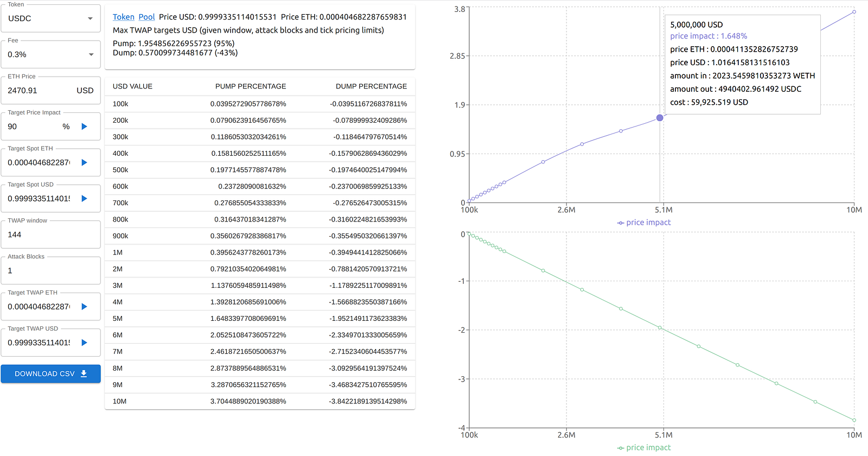This screenshot has width=868, height=456.
Task: Toggle the purple price impact legend item
Action: click(644, 223)
